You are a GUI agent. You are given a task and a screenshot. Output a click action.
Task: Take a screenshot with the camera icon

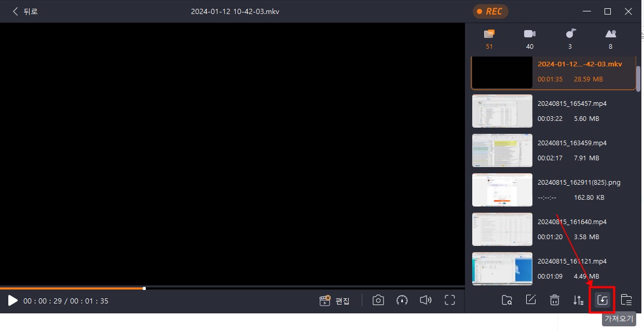click(x=378, y=300)
